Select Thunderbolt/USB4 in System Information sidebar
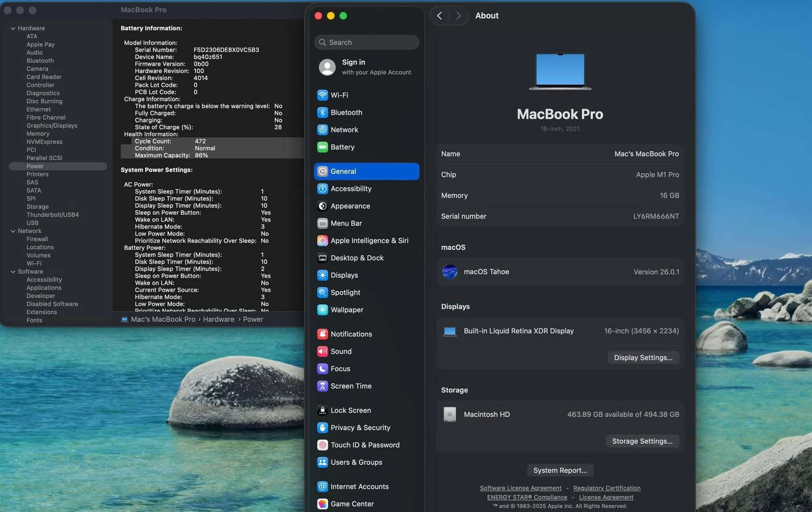812x512 pixels. click(52, 215)
